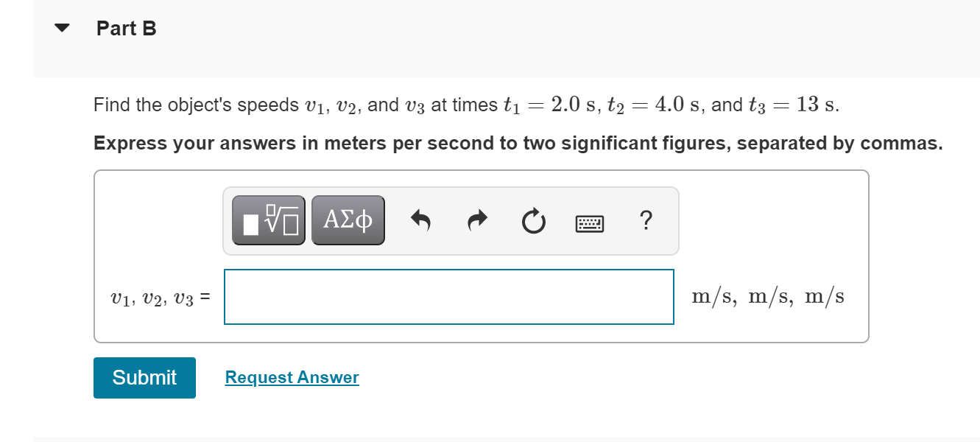Click the Part B heading
This screenshot has height=442, width=980.
(x=126, y=28)
